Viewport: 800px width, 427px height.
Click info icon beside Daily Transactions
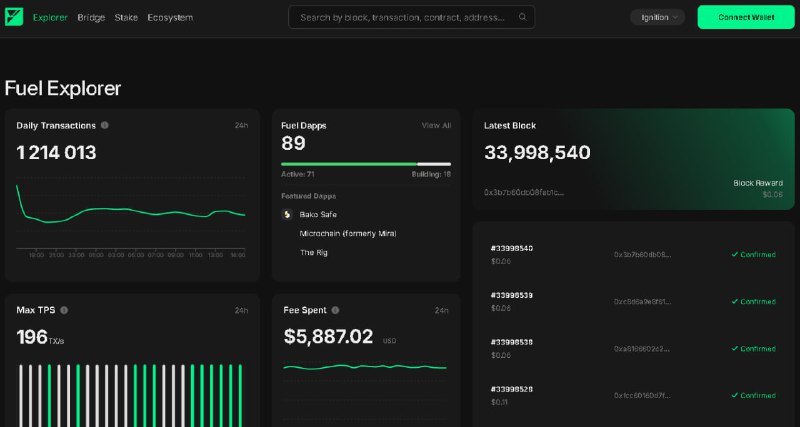(105, 125)
